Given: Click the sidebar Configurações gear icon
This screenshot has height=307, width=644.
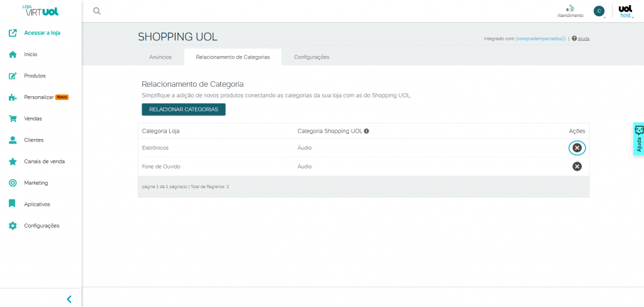Looking at the screenshot, I should pos(13,226).
